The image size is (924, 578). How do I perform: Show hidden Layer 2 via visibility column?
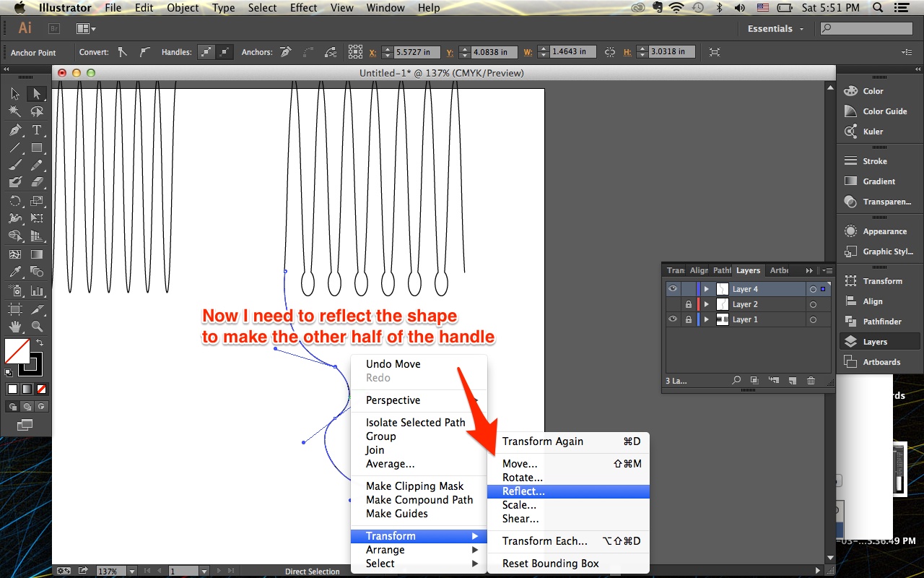click(673, 304)
